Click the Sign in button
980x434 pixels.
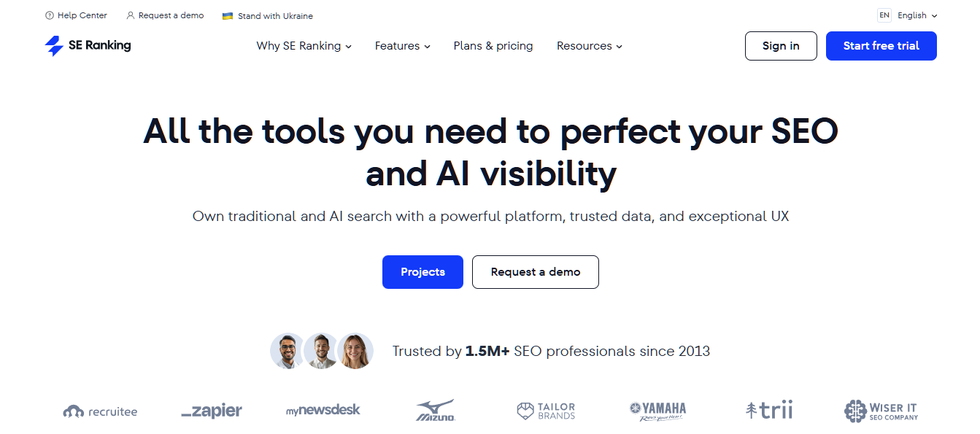[x=781, y=45]
